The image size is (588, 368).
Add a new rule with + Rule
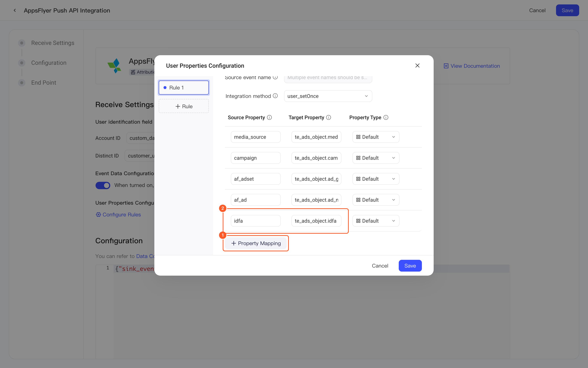point(183,106)
